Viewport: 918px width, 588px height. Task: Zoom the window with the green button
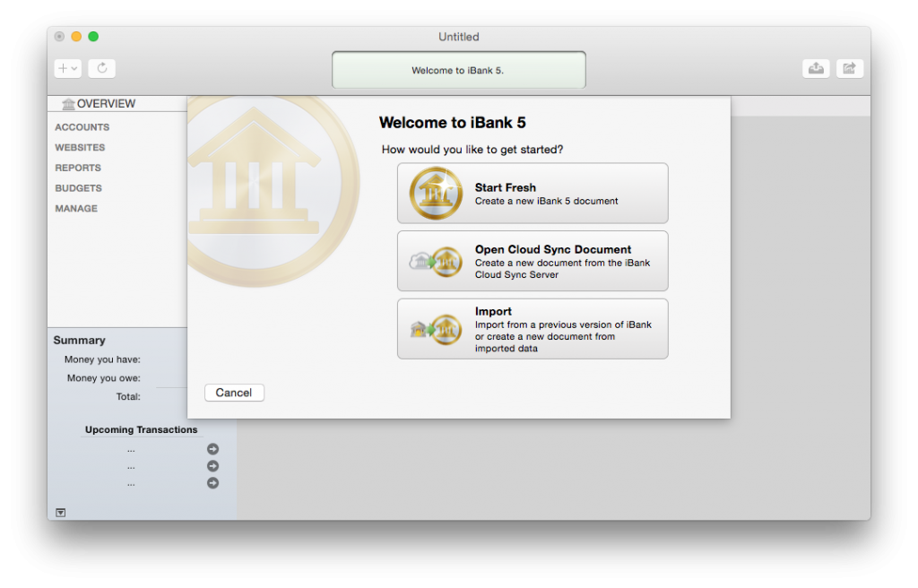[93, 37]
